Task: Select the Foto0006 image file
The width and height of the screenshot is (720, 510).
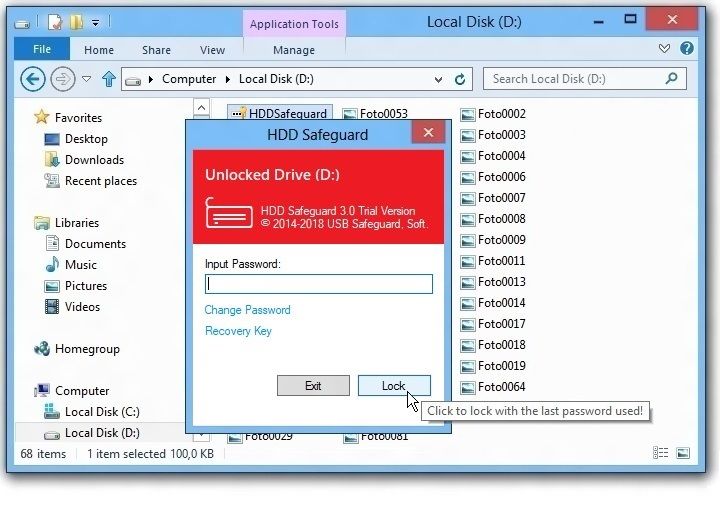Action: click(x=494, y=177)
